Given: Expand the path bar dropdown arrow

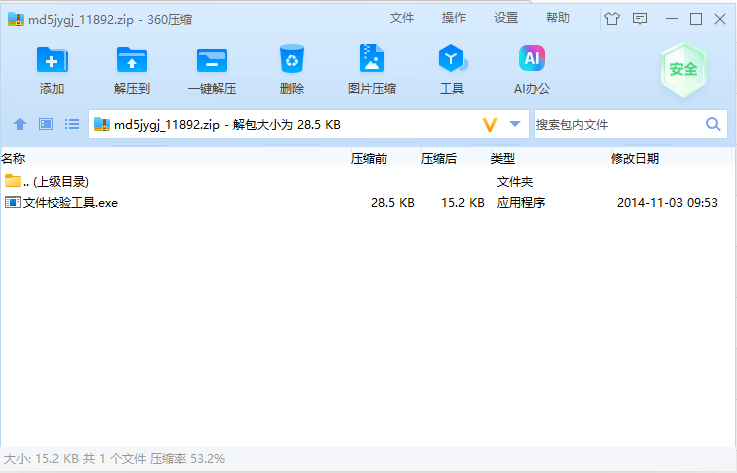Looking at the screenshot, I should (515, 124).
